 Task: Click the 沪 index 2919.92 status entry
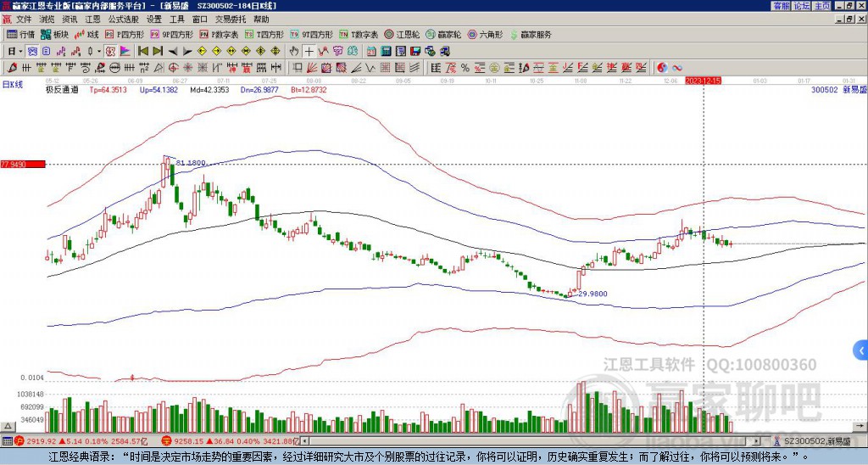(x=81, y=441)
